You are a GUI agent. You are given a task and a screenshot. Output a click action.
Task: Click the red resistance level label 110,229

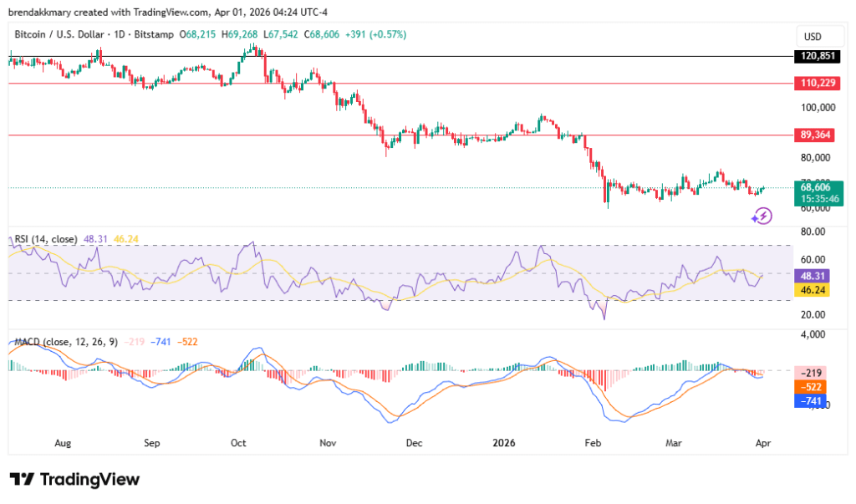(x=818, y=83)
